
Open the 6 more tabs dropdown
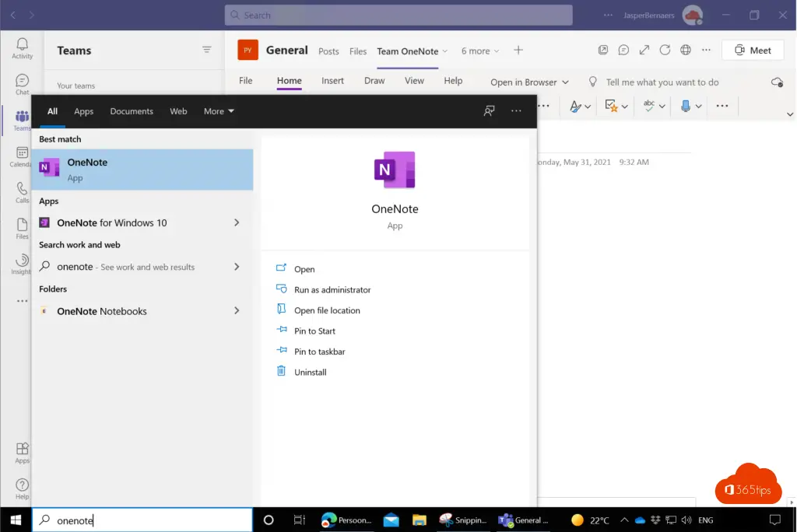479,51
